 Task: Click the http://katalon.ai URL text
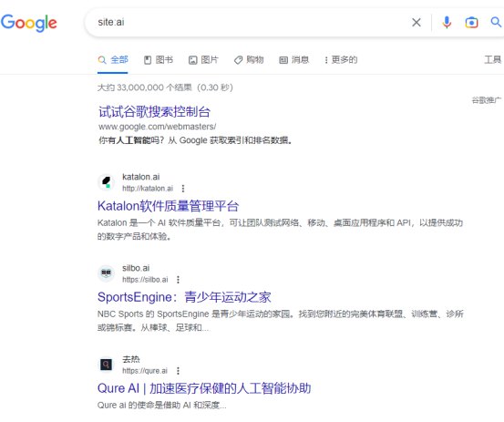tap(148, 189)
